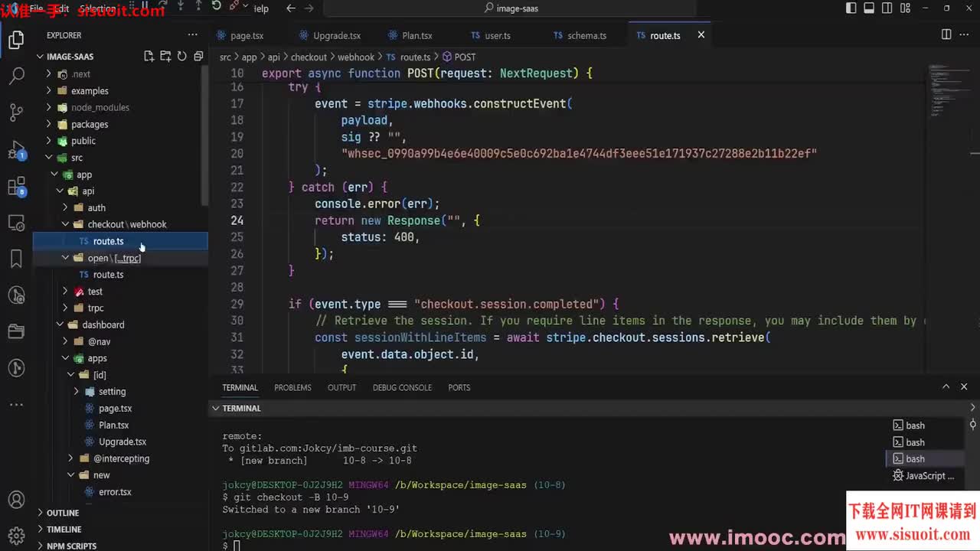The image size is (980, 551).
Task: Open the Explorer view in activity bar
Action: click(16, 41)
